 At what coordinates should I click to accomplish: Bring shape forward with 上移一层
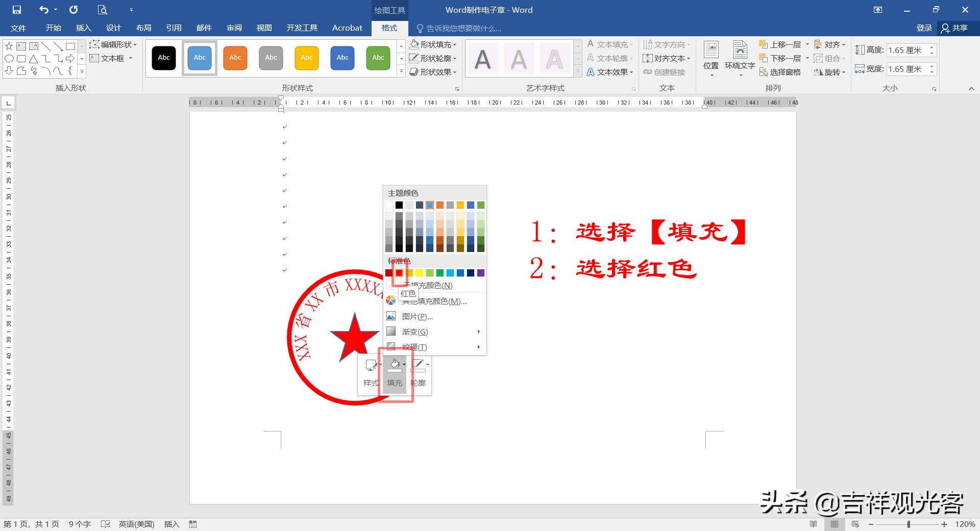coord(780,44)
